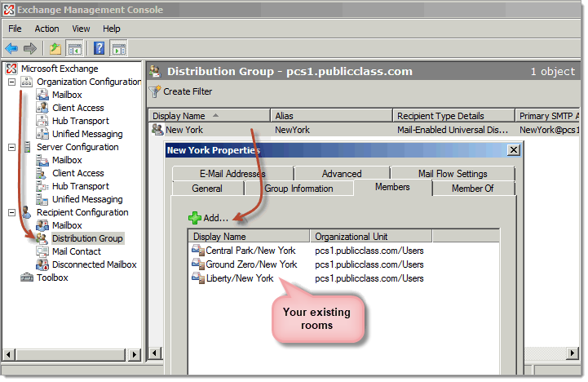Viewport: 588px width, 382px height.
Task: Switch to the E-Mail Addresses tab
Action: [232, 174]
